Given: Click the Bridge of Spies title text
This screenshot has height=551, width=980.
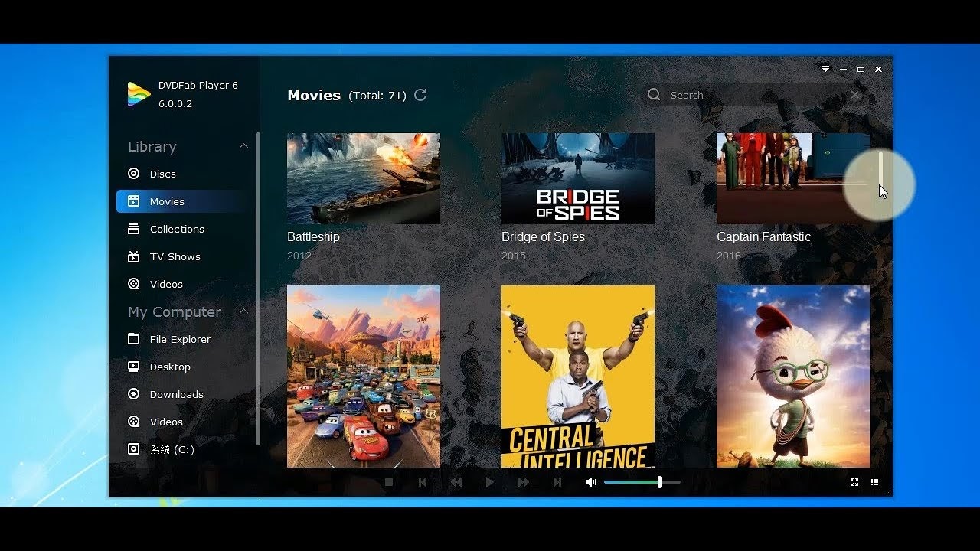Looking at the screenshot, I should [543, 237].
